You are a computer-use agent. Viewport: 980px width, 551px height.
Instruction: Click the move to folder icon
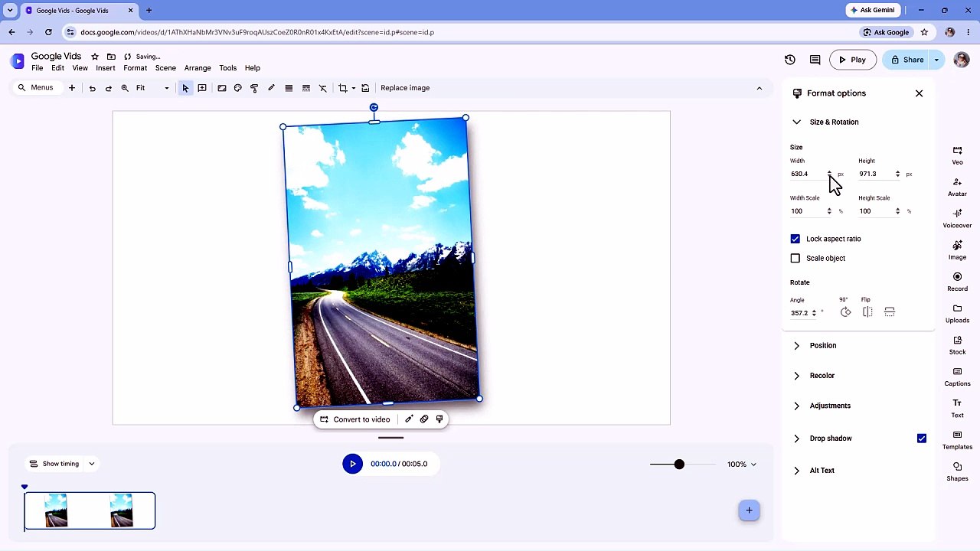111,57
